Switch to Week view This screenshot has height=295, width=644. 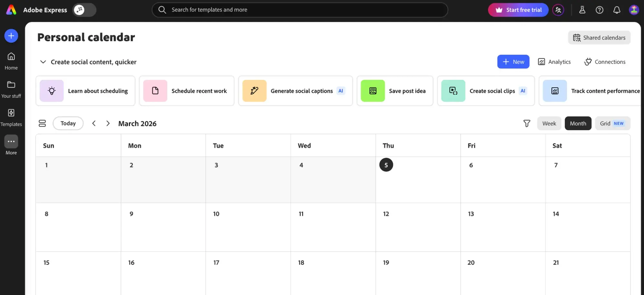tap(549, 123)
